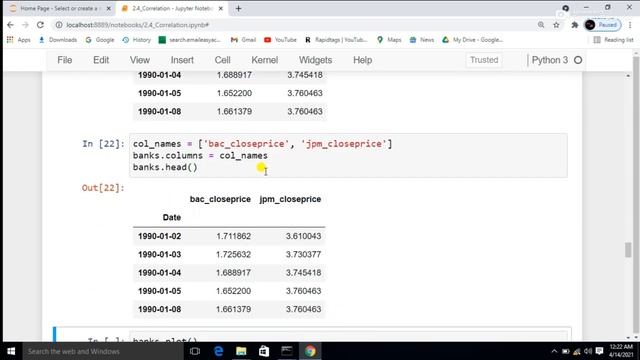Open the Kernel menu
640x360 pixels.
[x=264, y=60]
